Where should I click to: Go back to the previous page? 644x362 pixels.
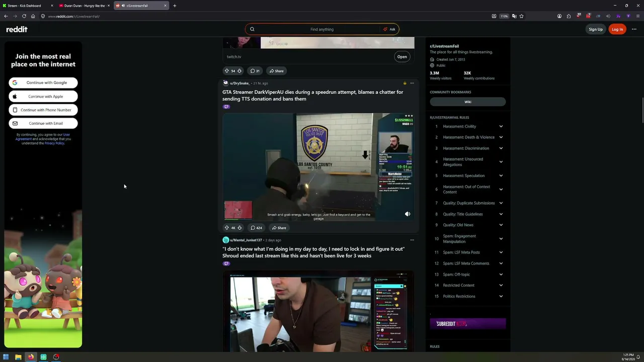(x=6, y=16)
